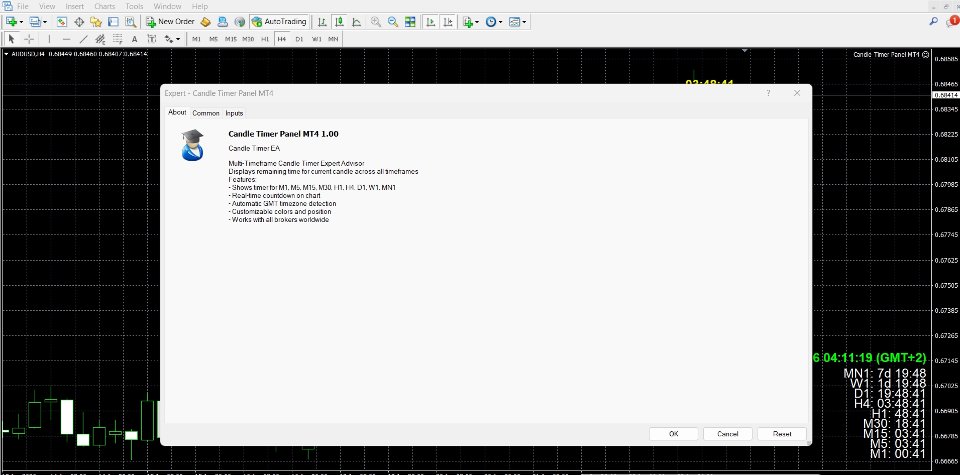This screenshot has height=475, width=960.
Task: Open the red notification alert icon
Action: coord(952,21)
